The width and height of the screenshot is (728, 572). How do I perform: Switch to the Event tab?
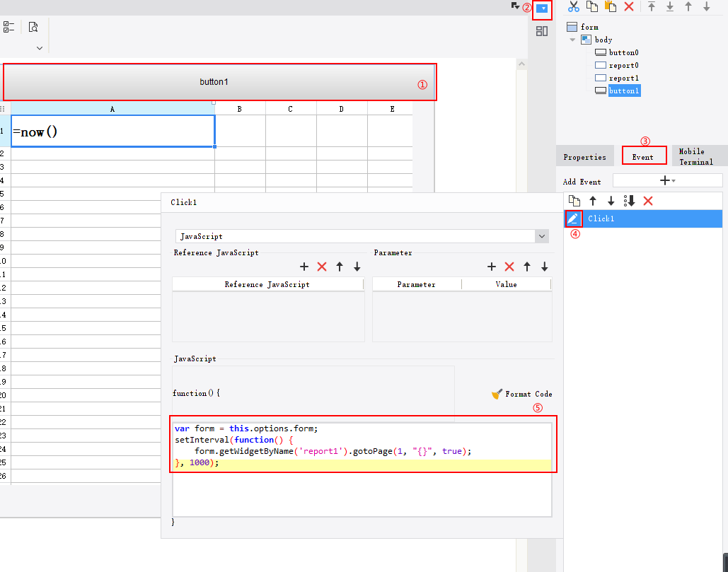(x=644, y=156)
